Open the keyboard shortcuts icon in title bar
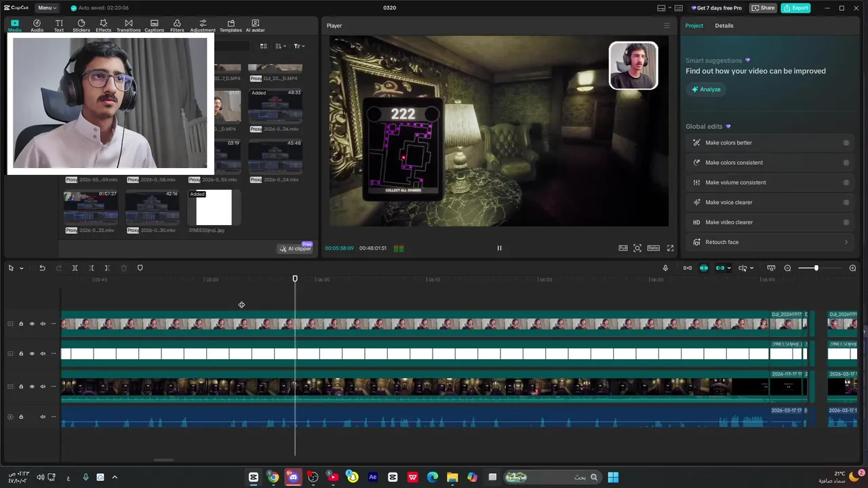868x488 pixels. click(x=678, y=8)
